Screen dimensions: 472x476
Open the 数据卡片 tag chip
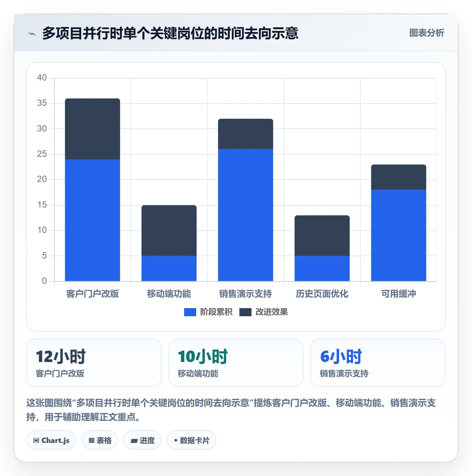[x=191, y=440]
